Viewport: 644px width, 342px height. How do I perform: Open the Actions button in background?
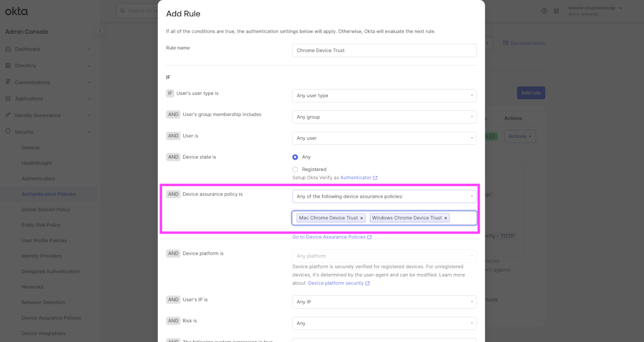tap(520, 136)
